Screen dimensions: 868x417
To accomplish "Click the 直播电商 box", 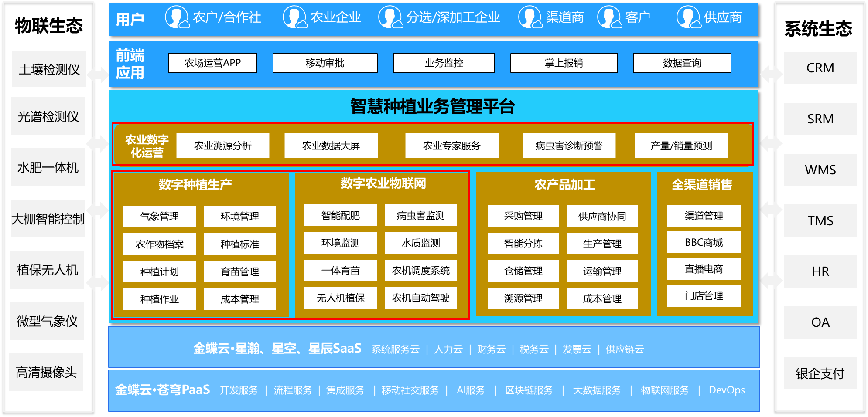I will coord(704,269).
